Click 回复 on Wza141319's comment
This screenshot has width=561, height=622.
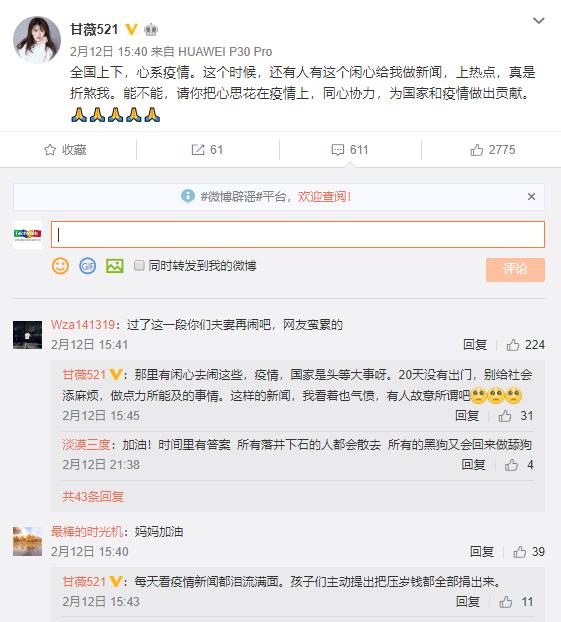475,345
